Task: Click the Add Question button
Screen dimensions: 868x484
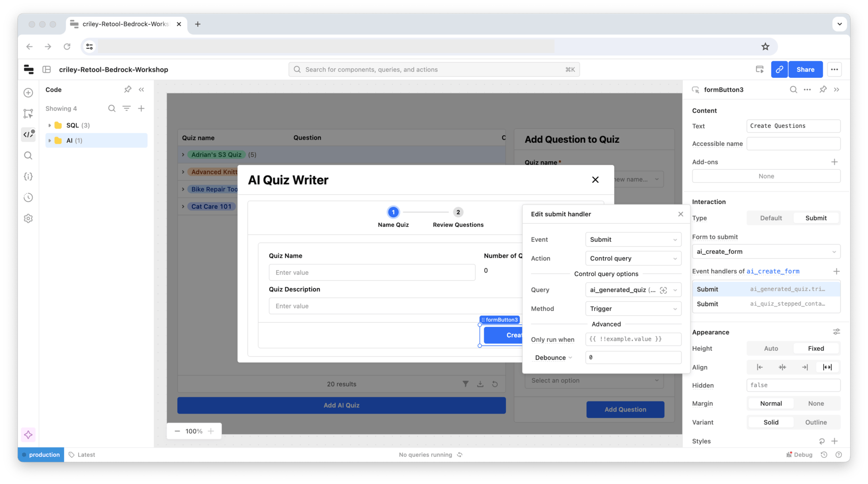Action: pos(625,409)
